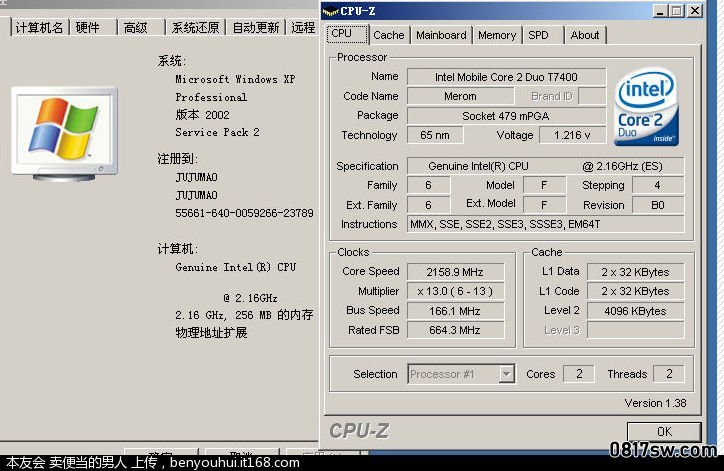
Task: Open the 自动更新 tab in System Properties
Action: coord(256,28)
